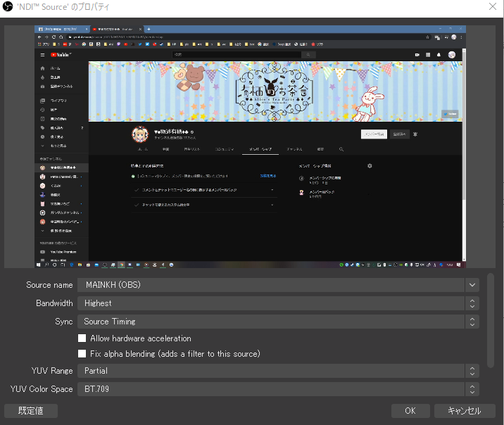This screenshot has height=425, width=504.
Task: Open the YUV Color Space combo box showing BT.709
Action: coord(278,389)
